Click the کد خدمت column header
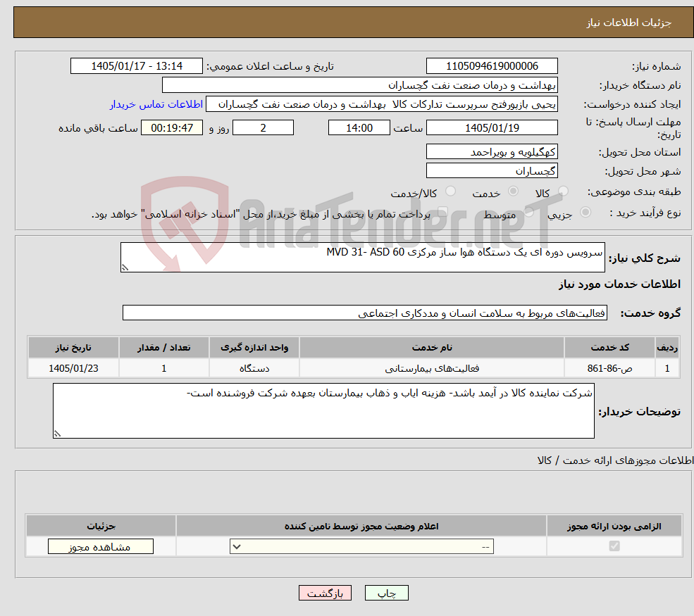 pyautogui.click(x=609, y=347)
